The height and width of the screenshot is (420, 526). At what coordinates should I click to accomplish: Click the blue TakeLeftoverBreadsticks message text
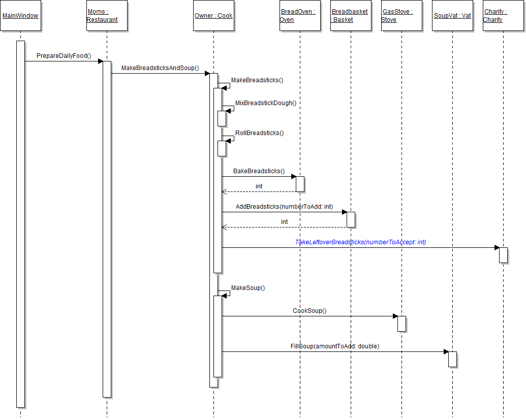tap(360, 242)
